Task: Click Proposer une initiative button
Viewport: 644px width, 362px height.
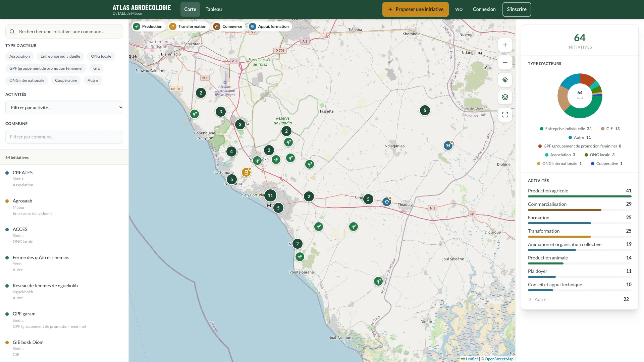Action: pyautogui.click(x=416, y=9)
